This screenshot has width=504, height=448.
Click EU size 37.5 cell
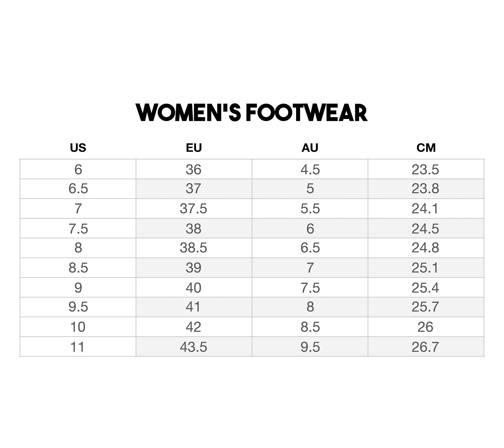click(194, 209)
